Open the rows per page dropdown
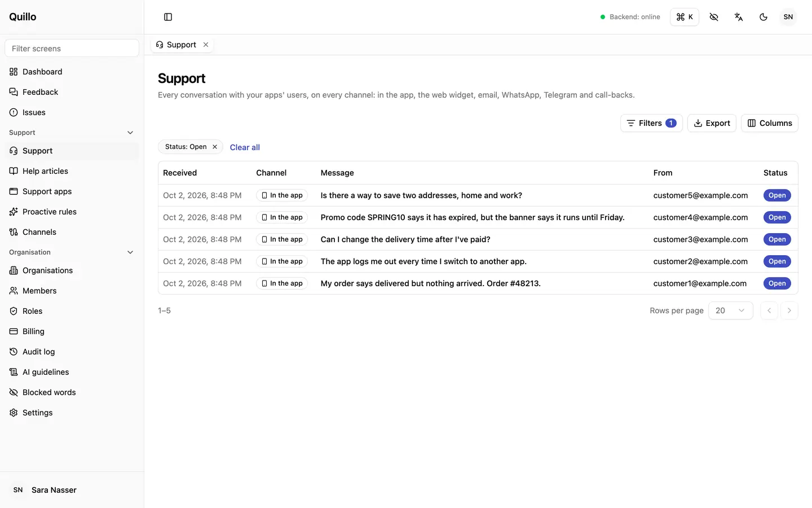 (731, 310)
